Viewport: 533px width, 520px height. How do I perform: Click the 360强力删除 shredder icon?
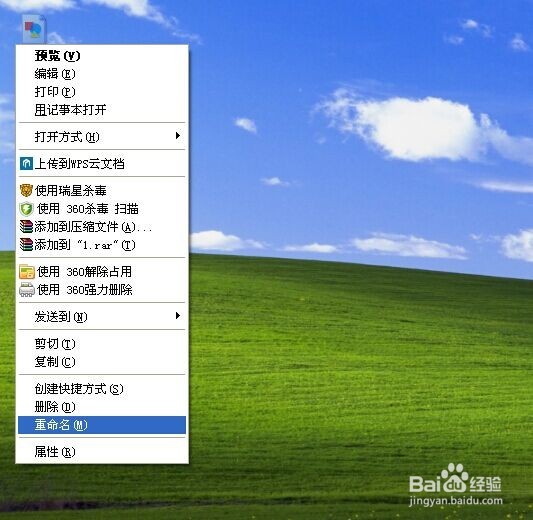[x=27, y=290]
